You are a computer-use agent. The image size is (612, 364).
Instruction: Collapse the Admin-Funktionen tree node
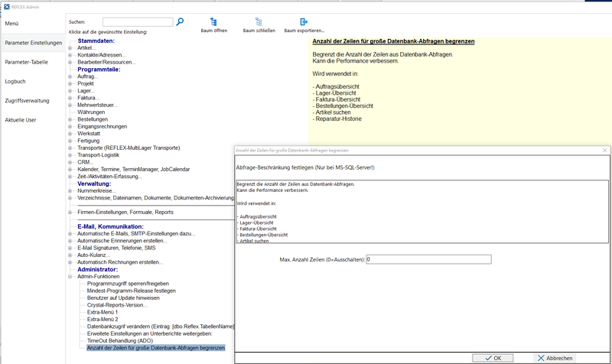(70, 277)
